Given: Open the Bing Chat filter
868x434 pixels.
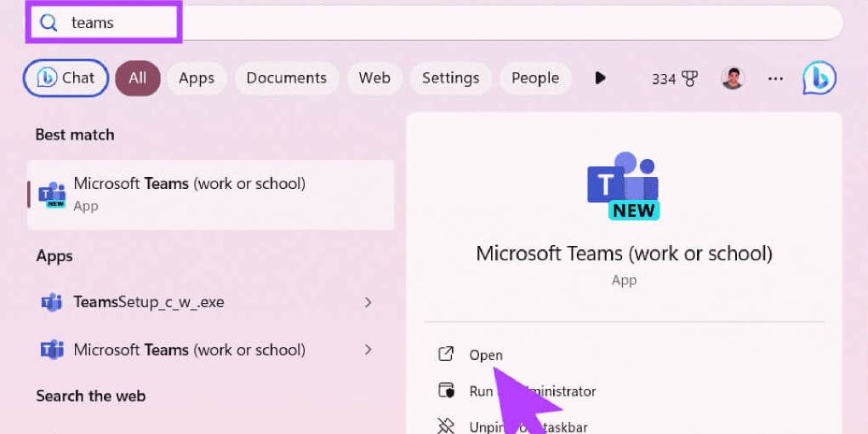Looking at the screenshot, I should [66, 78].
